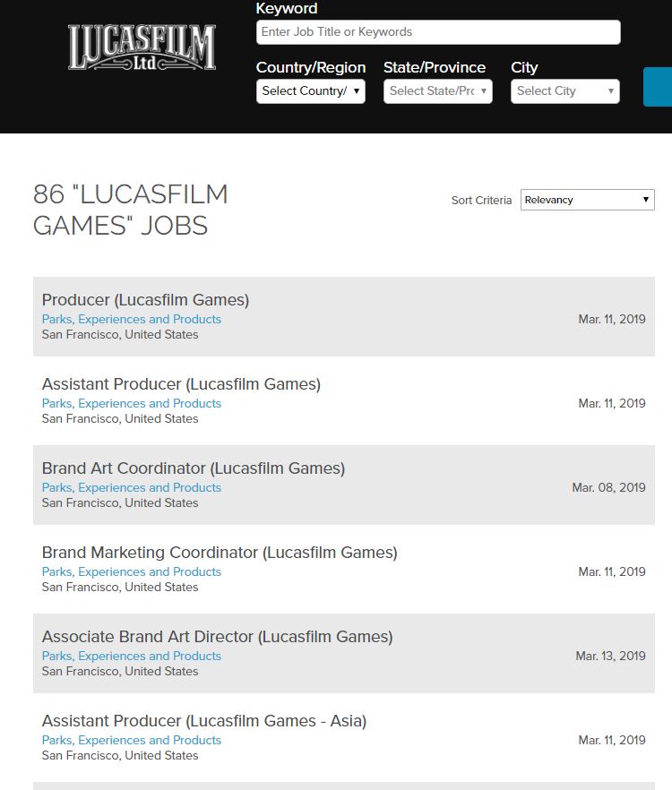Click Parks, Experiences and Products under Associate Brand Art Director
This screenshot has height=790, width=672.
point(131,656)
